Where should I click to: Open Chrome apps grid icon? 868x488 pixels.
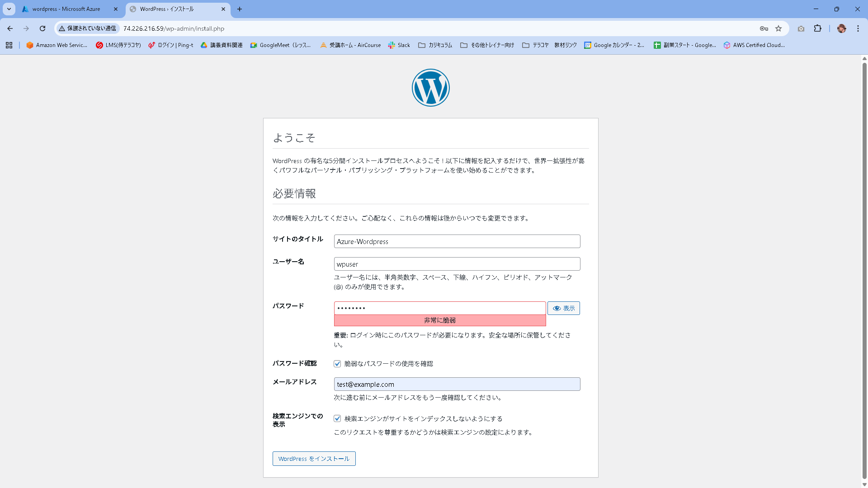pyautogui.click(x=9, y=45)
